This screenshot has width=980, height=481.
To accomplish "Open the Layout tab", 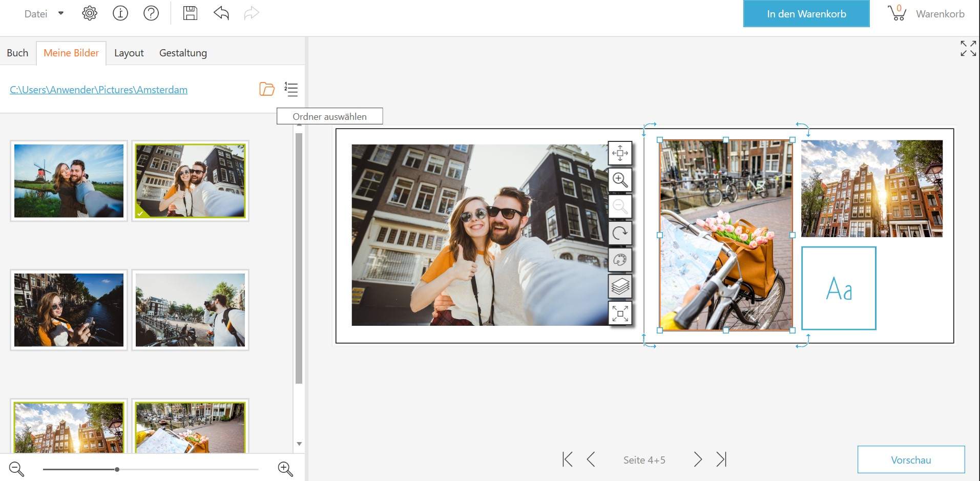I will [129, 53].
